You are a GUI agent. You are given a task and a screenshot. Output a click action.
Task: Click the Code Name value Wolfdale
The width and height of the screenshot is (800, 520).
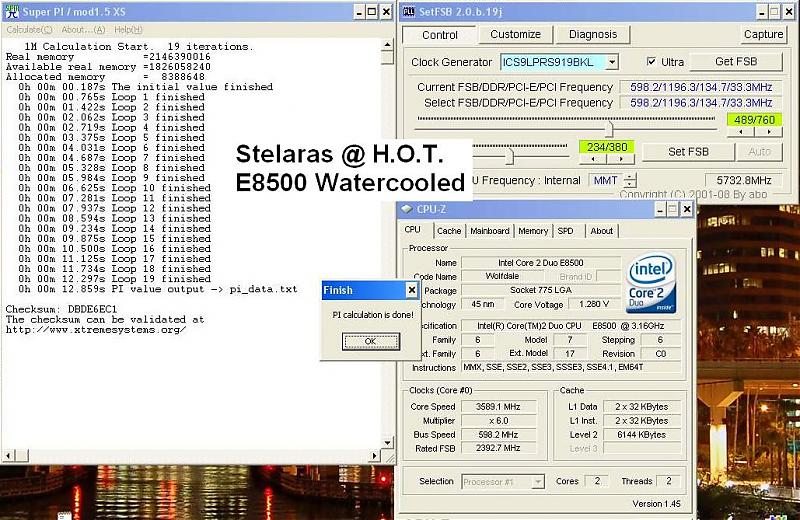coord(502,276)
